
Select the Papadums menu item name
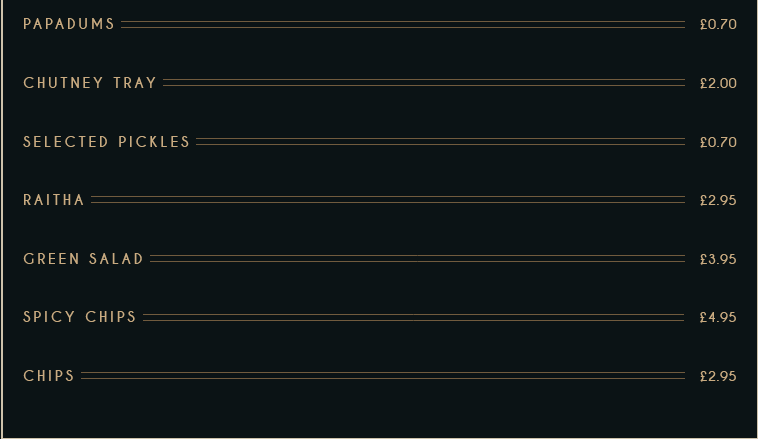pos(69,24)
